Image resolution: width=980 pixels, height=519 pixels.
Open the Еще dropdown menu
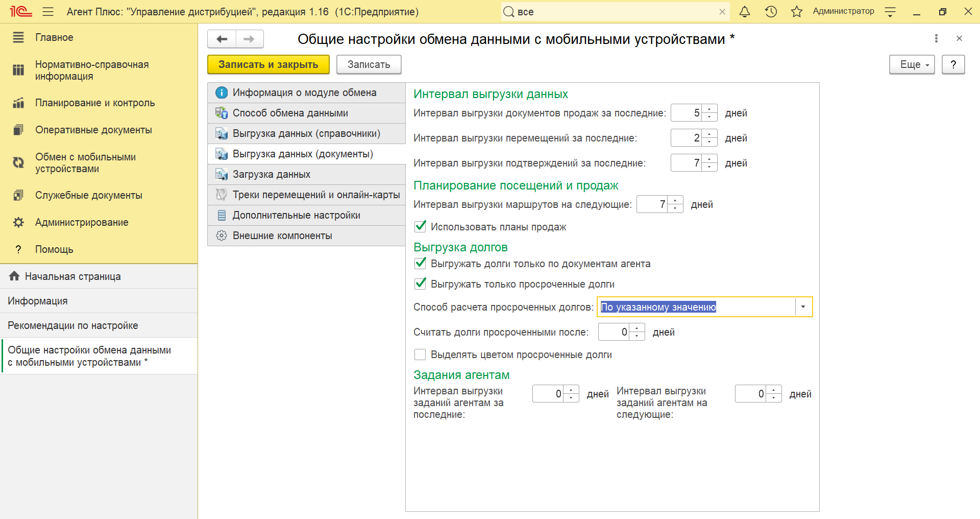(x=912, y=65)
